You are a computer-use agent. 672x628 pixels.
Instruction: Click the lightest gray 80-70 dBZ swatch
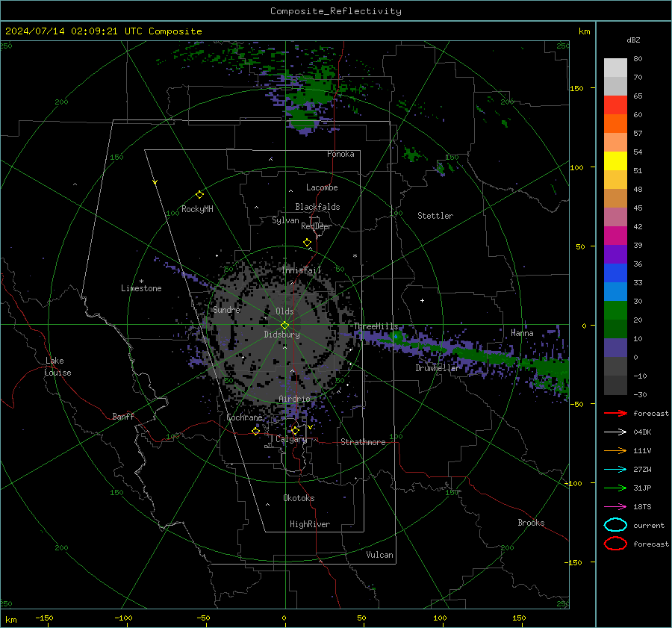tap(615, 68)
